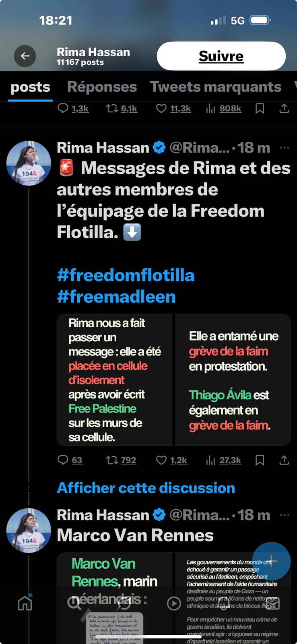
Task: Switch to the Réponses tab
Action: pos(102,87)
